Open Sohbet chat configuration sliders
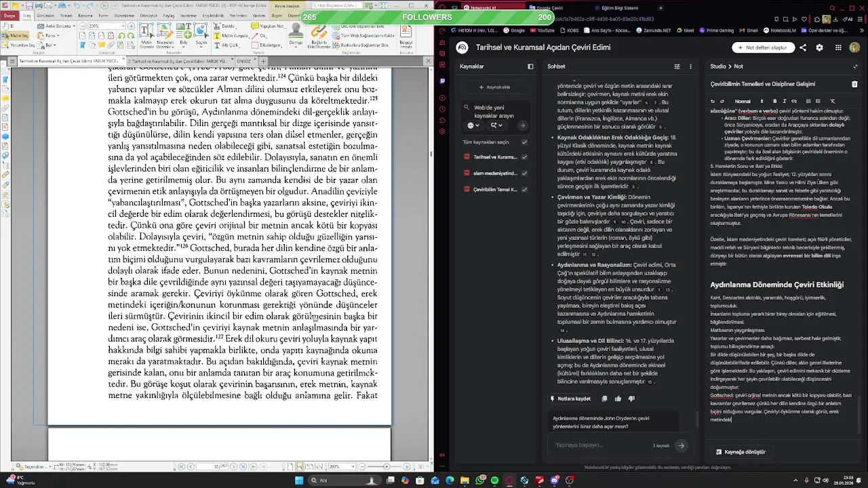 (677, 66)
